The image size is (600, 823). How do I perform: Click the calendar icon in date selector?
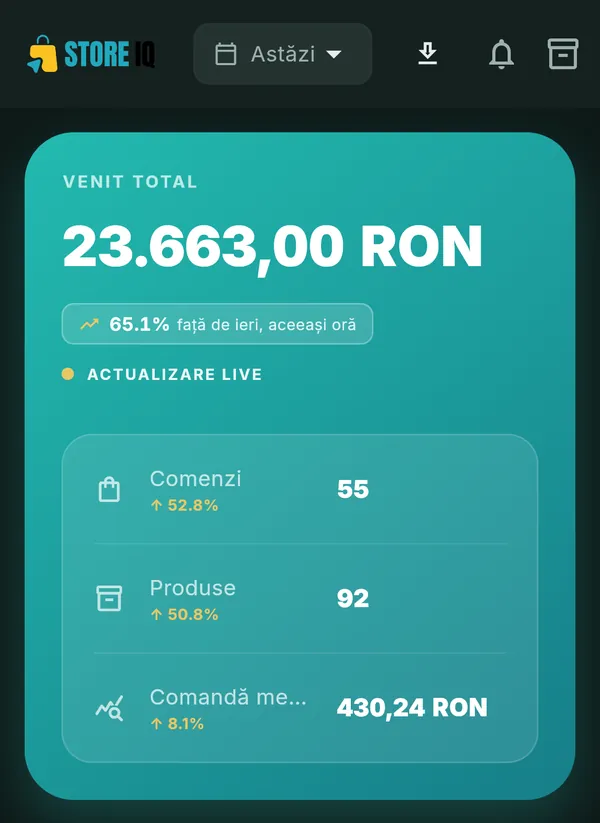coord(226,54)
